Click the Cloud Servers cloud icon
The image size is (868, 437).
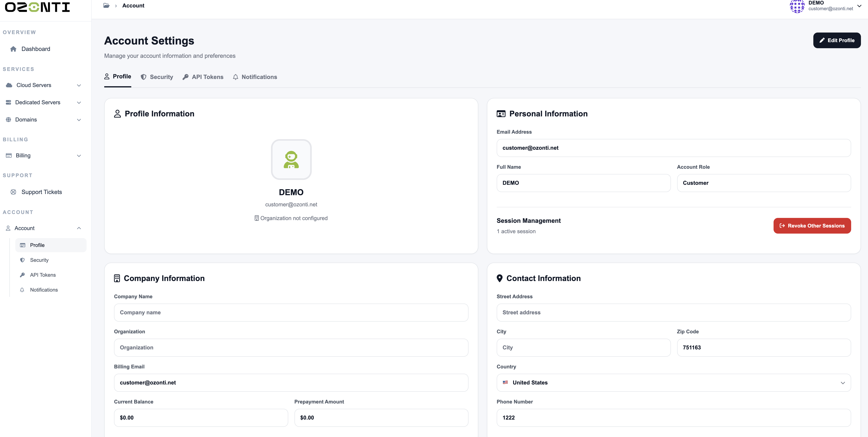coord(9,85)
